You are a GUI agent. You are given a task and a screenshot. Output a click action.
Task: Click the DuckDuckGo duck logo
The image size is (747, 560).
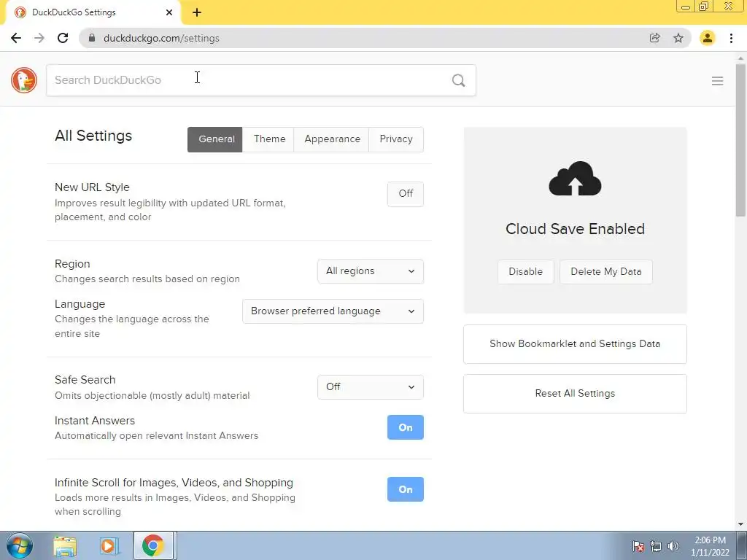[x=24, y=80]
